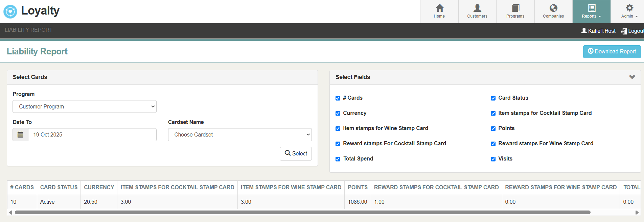Screen dimensions: 644x222
Task: Open the Home page icon
Action: coord(439,8)
